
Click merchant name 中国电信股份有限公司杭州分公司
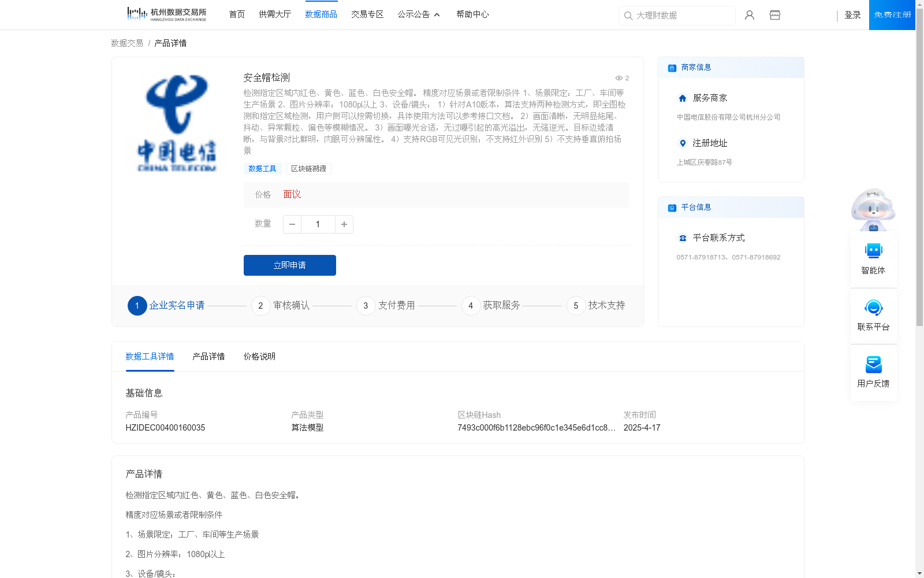(x=728, y=117)
